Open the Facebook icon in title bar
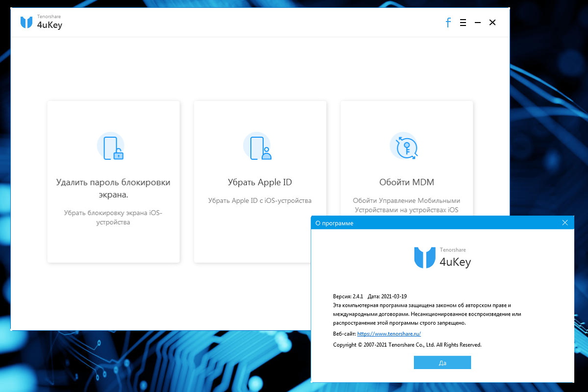The width and height of the screenshot is (588, 392). 448,23
